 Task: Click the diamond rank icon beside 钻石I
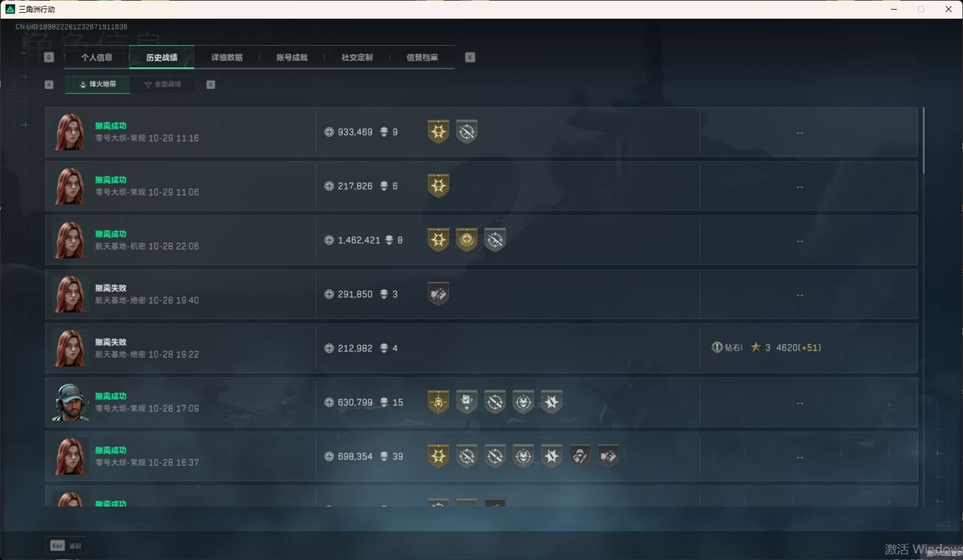pos(717,347)
